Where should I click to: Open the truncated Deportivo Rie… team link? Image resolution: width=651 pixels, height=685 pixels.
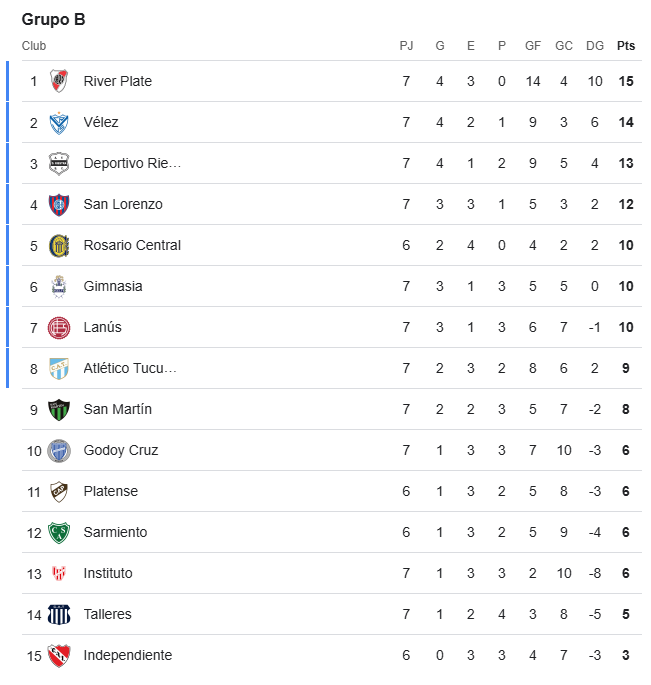[x=132, y=163]
